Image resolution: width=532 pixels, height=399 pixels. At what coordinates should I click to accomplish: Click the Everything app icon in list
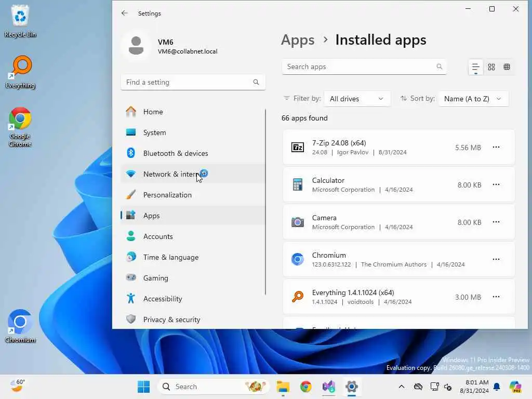coord(298,297)
